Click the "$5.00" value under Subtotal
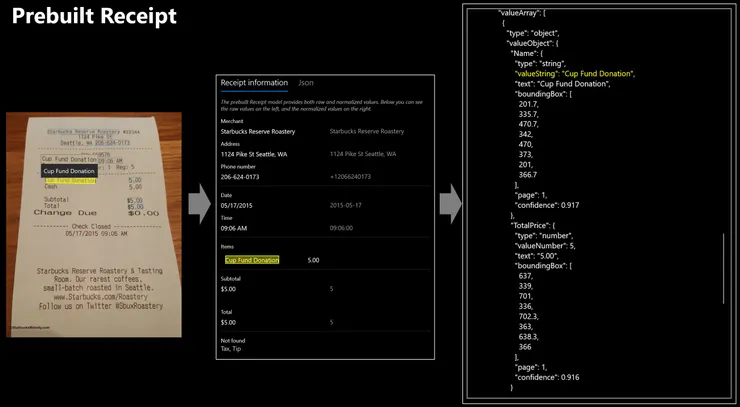The width and height of the screenshot is (740, 407). pyautogui.click(x=228, y=288)
